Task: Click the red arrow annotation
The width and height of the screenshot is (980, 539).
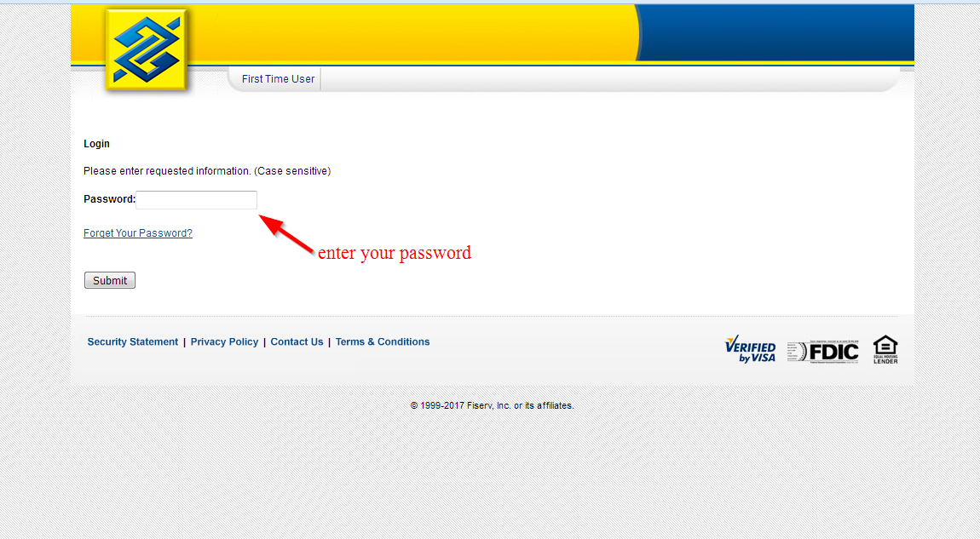Action: pos(286,233)
